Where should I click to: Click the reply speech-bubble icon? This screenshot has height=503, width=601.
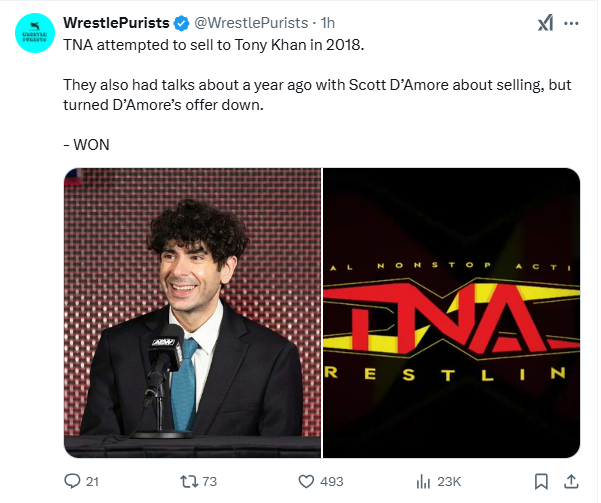pyautogui.click(x=72, y=481)
